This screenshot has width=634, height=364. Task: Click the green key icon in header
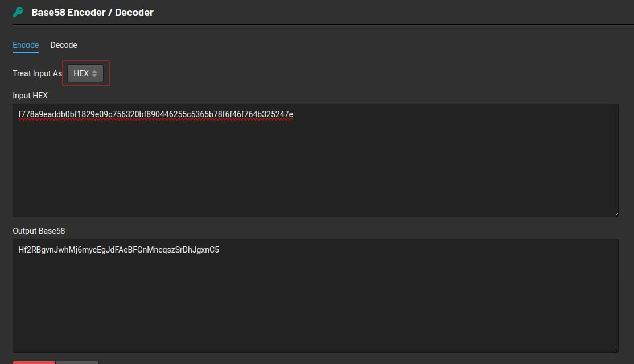tap(17, 11)
